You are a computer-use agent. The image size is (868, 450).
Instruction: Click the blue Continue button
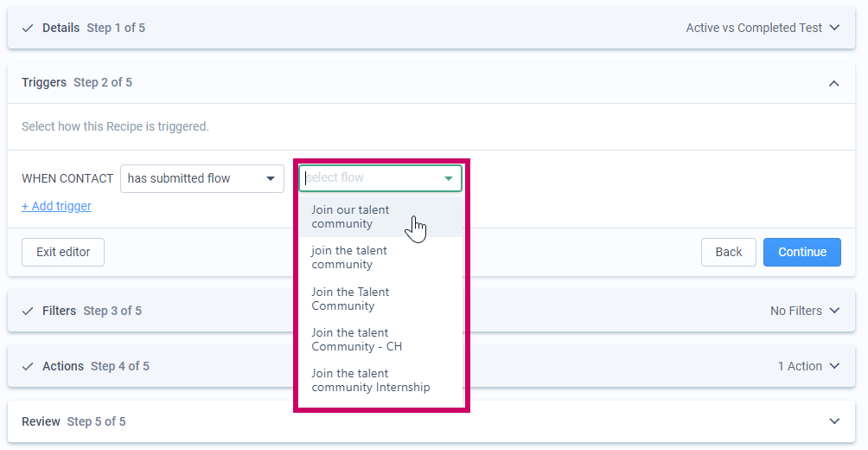click(x=802, y=252)
